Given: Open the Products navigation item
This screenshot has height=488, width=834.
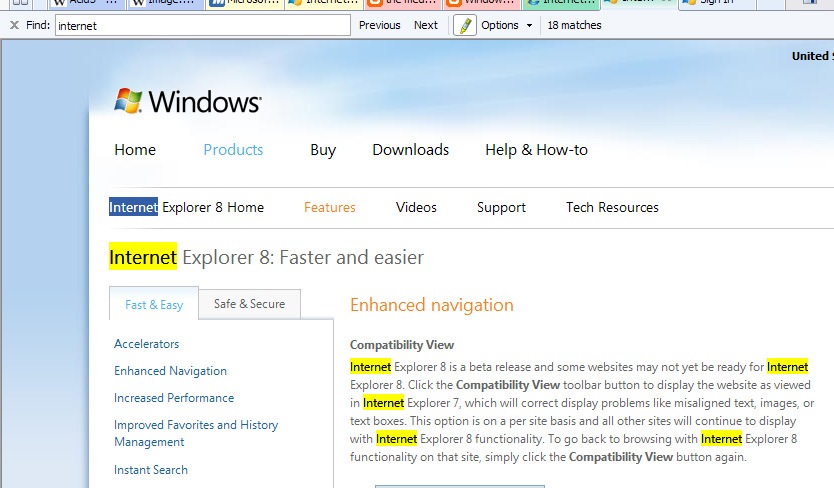Looking at the screenshot, I should coord(233,150).
